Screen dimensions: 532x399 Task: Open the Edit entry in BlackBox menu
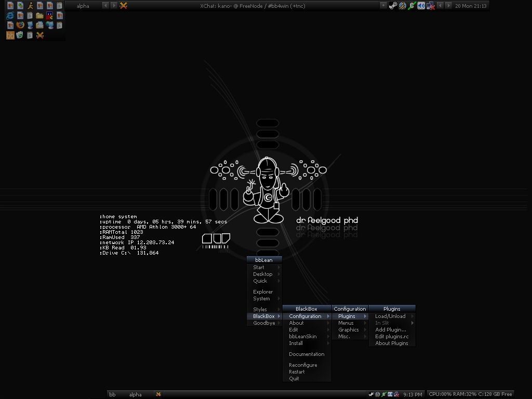pyautogui.click(x=307, y=330)
